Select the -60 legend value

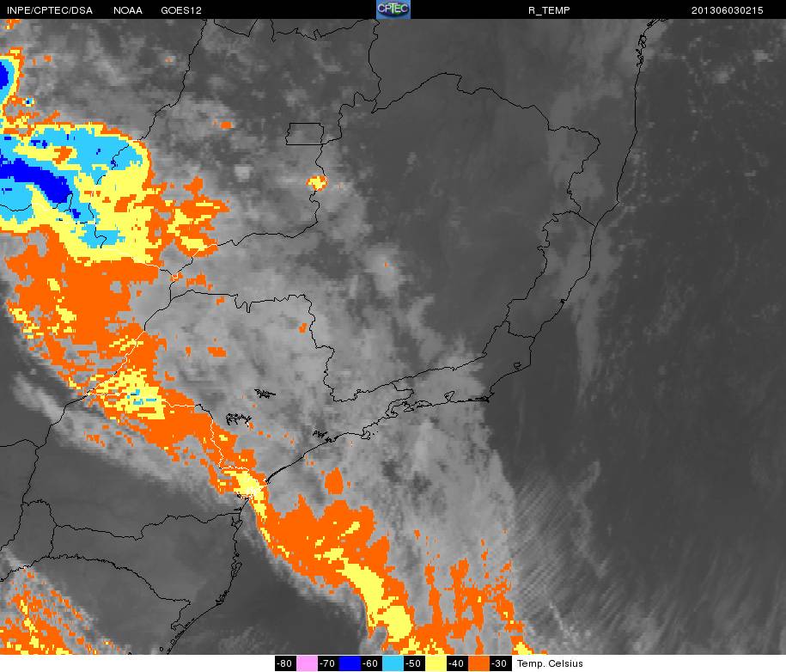[x=371, y=663]
